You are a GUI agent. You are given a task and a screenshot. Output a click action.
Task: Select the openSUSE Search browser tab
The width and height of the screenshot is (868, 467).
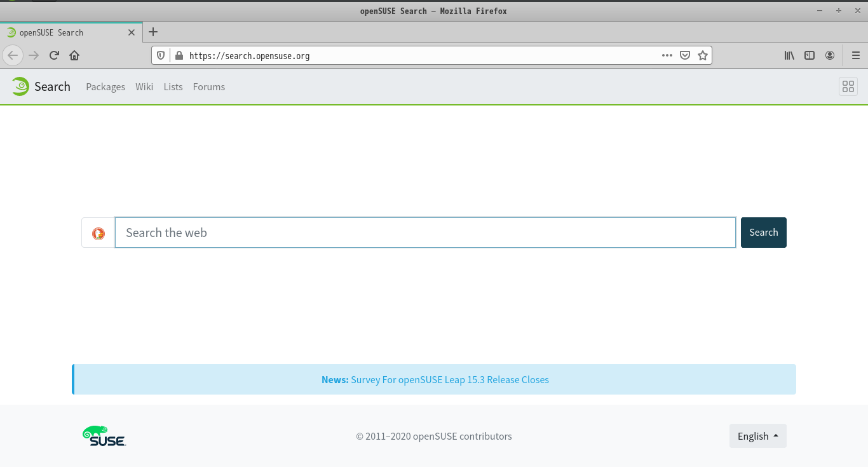pos(70,32)
